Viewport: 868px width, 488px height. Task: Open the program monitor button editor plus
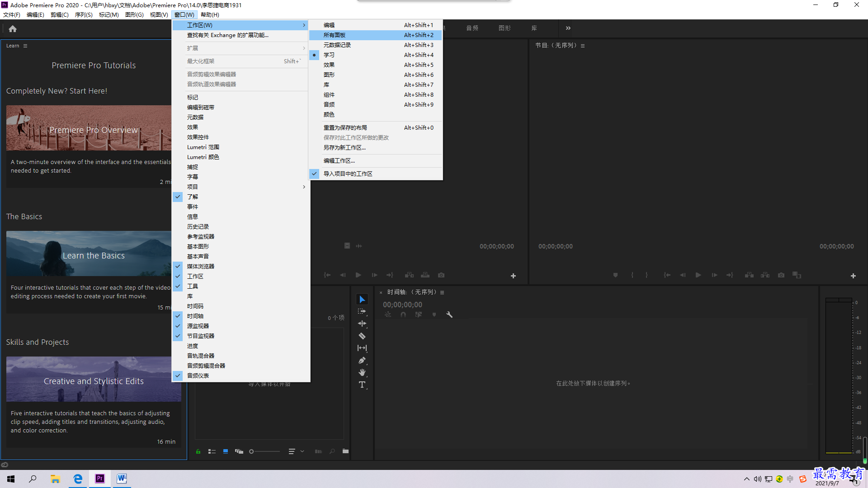pos(853,276)
